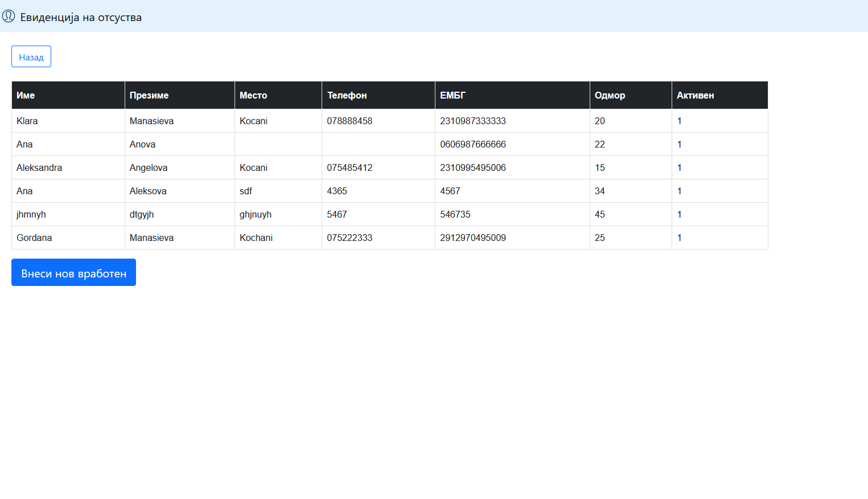Click the Anova surname cell
868x499 pixels.
point(142,145)
